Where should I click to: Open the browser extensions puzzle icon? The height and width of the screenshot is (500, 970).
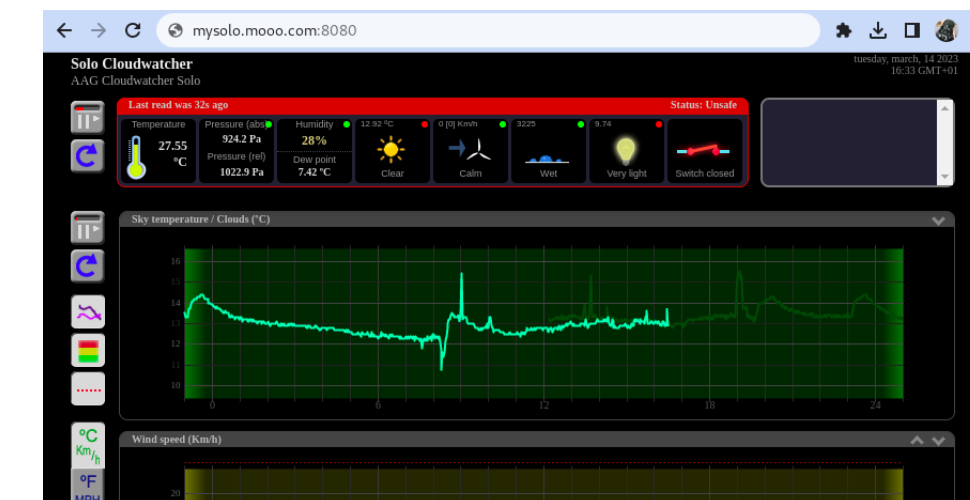[x=843, y=30]
